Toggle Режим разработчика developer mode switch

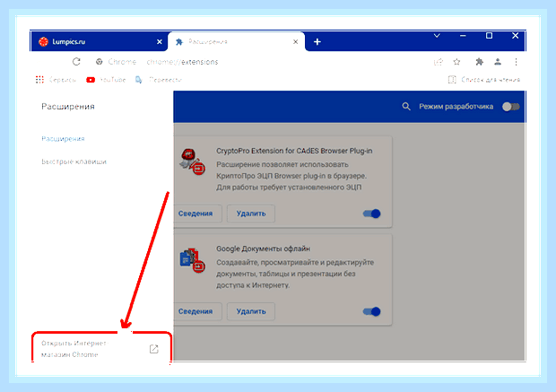point(511,107)
